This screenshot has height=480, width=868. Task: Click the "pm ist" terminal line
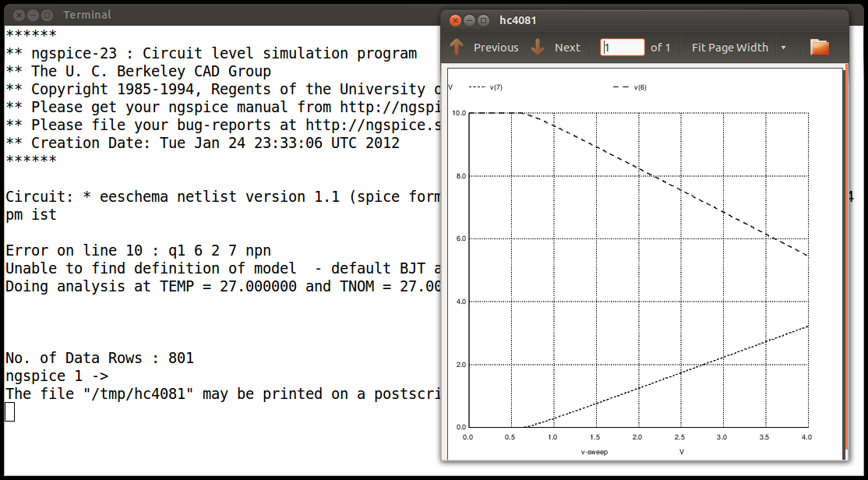tap(31, 214)
